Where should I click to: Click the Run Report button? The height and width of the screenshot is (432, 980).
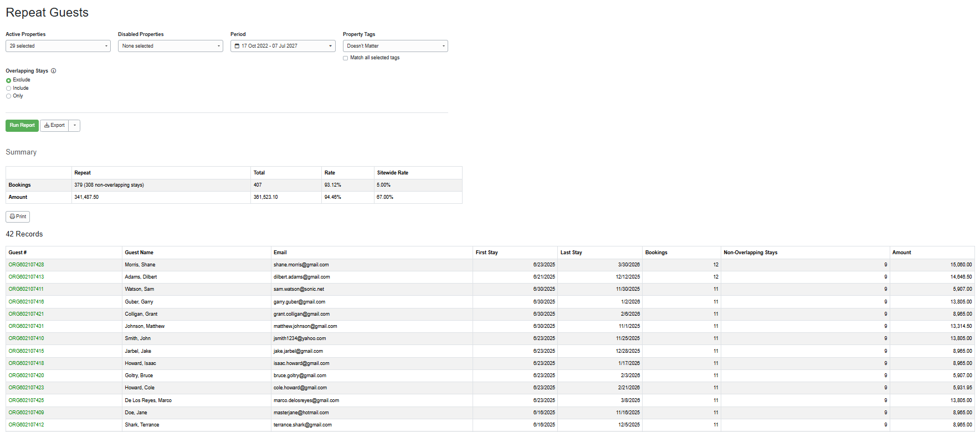[x=22, y=126]
